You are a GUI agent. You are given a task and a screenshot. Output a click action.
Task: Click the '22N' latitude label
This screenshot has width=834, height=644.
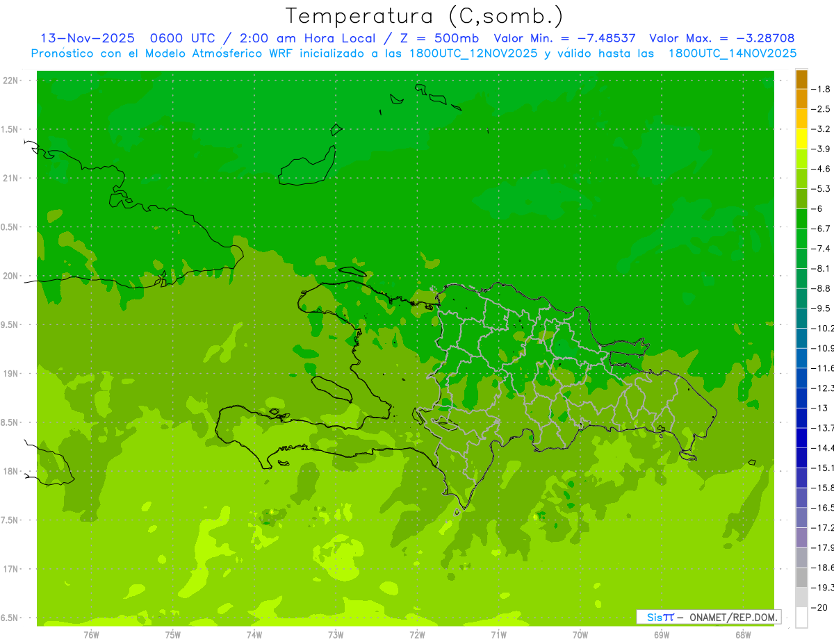[11, 81]
